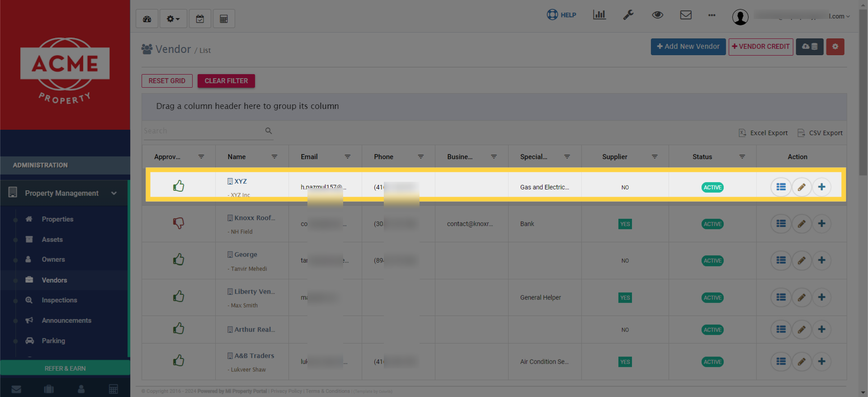Open Parking in the sidebar
868x397 pixels.
click(53, 341)
